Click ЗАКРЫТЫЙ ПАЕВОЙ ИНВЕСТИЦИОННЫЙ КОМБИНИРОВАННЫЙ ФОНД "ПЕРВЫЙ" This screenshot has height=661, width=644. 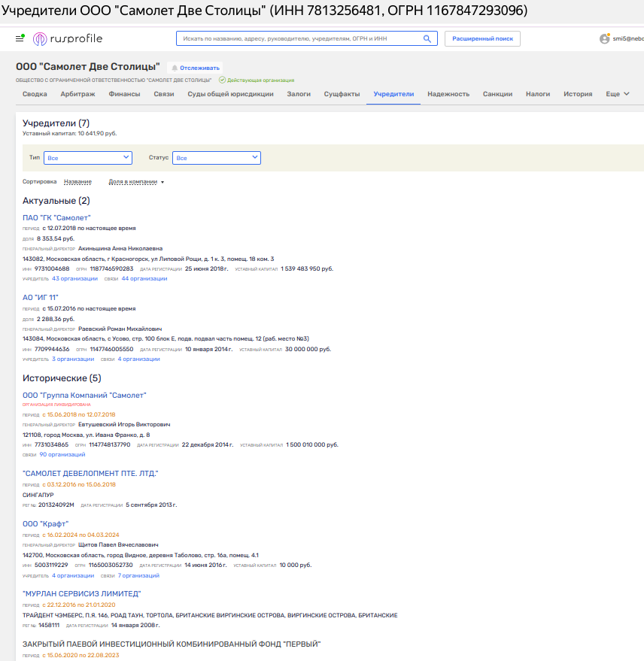(172, 644)
